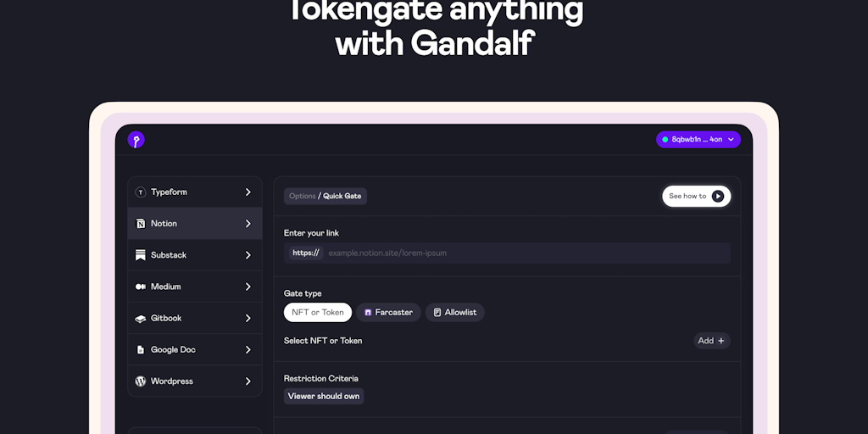The height and width of the screenshot is (434, 868).
Task: Click the Wordpress icon in sidebar
Action: click(x=141, y=381)
